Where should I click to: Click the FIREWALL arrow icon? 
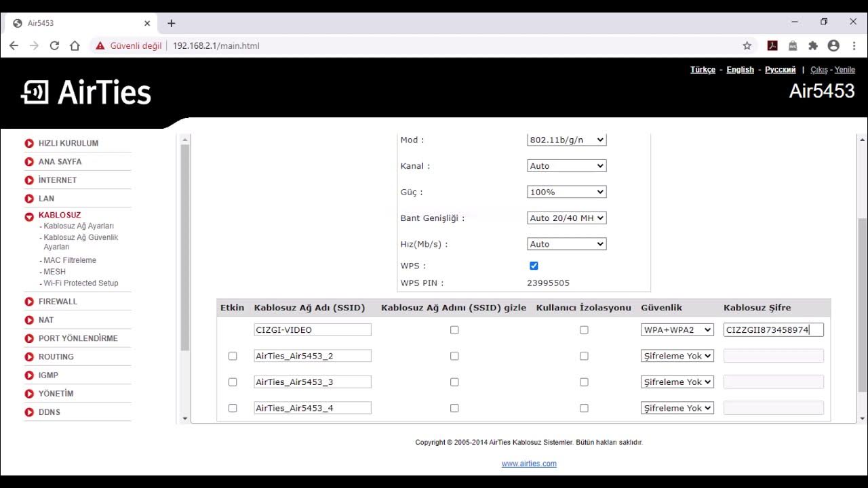[x=29, y=302]
